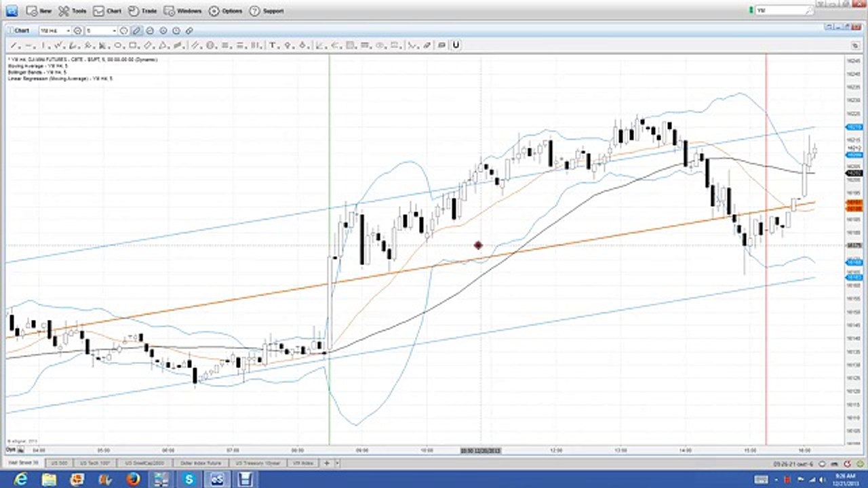Click the eraser icon in drawing toolbar

[x=427, y=45]
